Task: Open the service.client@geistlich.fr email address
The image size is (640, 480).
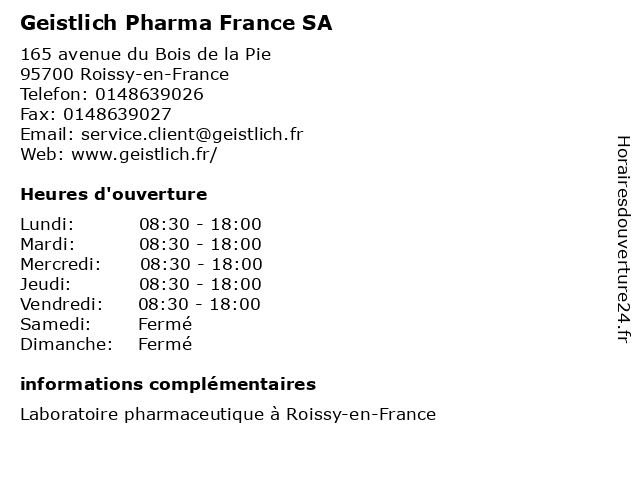Action: click(192, 134)
